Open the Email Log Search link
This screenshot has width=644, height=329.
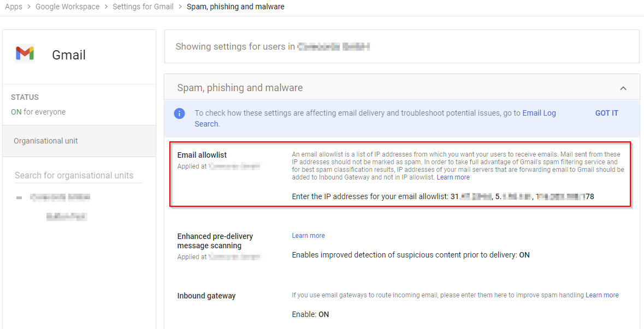click(539, 113)
